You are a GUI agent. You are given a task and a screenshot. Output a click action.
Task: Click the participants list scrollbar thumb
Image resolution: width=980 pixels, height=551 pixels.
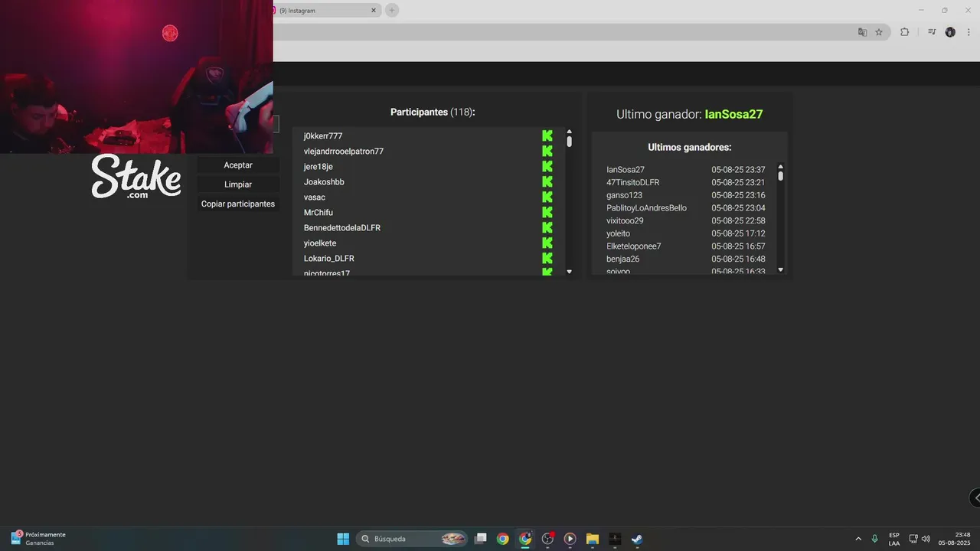click(x=569, y=142)
